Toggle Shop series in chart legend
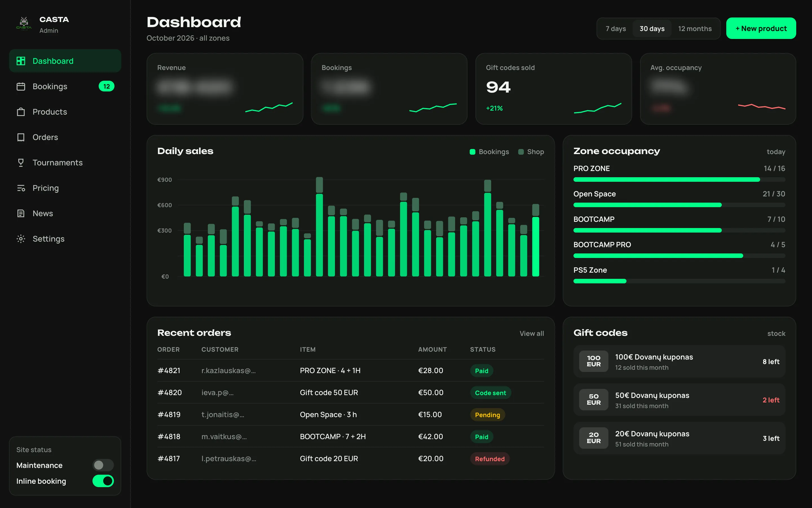The height and width of the screenshot is (508, 812). pos(531,152)
